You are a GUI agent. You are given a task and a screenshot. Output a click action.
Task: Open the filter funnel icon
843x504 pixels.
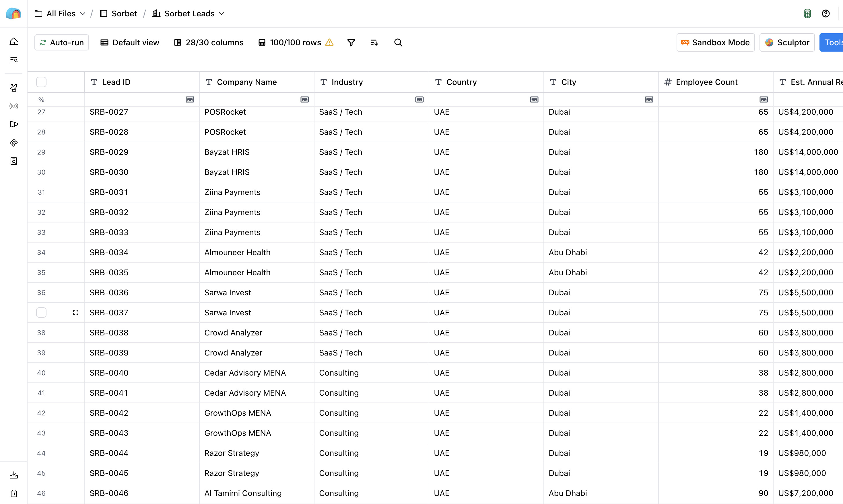point(351,42)
